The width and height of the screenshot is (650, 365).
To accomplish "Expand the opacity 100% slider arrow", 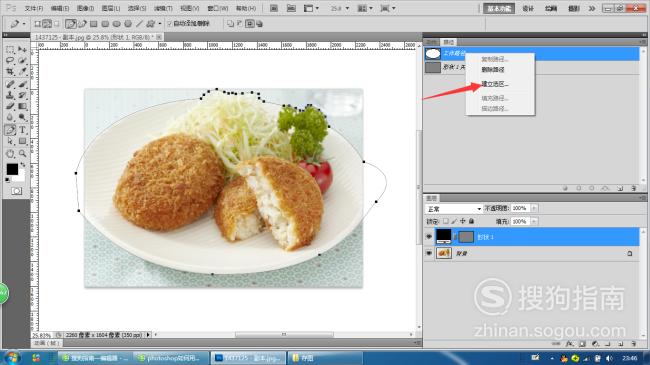I will [534, 208].
